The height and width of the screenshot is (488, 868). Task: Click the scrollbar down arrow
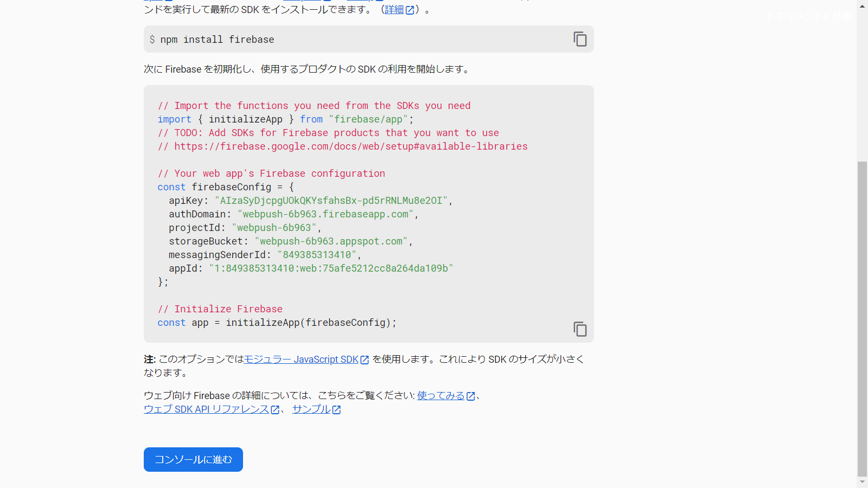coord(862,481)
